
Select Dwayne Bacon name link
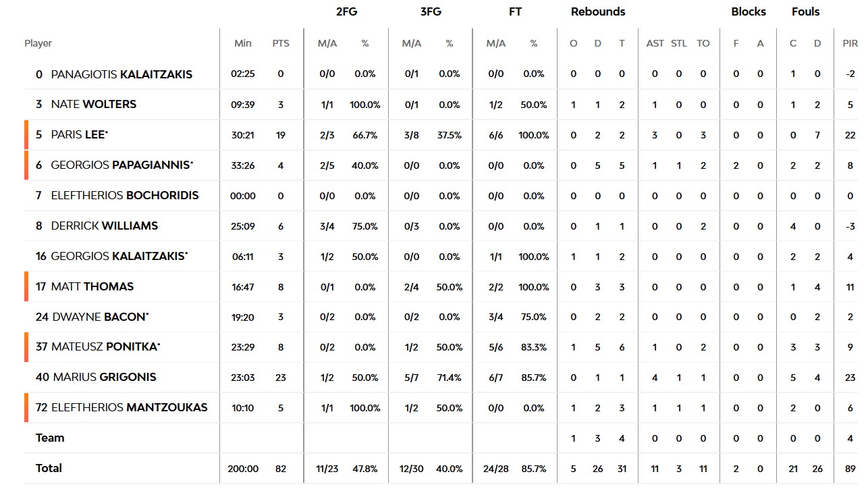pyautogui.click(x=99, y=317)
